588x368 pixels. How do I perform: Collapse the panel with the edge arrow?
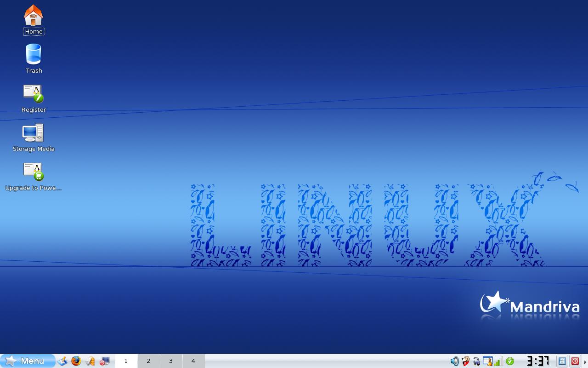585,362
